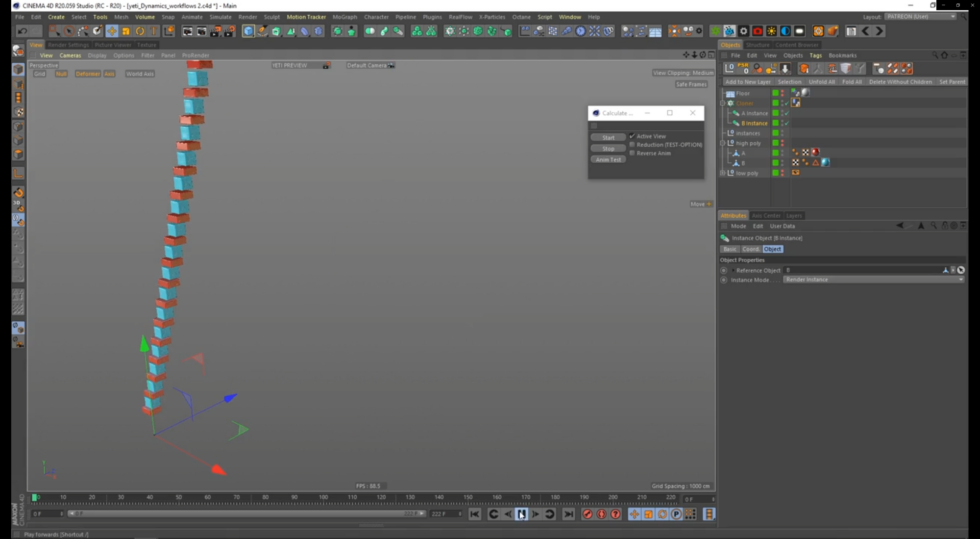Click the Anim Test button
This screenshot has height=539, width=980.
[x=608, y=159]
